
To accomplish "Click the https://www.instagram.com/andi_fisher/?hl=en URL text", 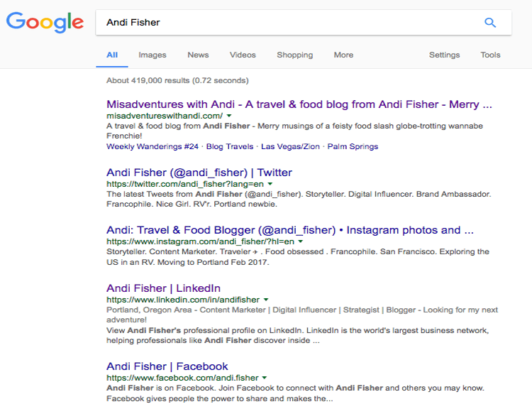I will [200, 242].
